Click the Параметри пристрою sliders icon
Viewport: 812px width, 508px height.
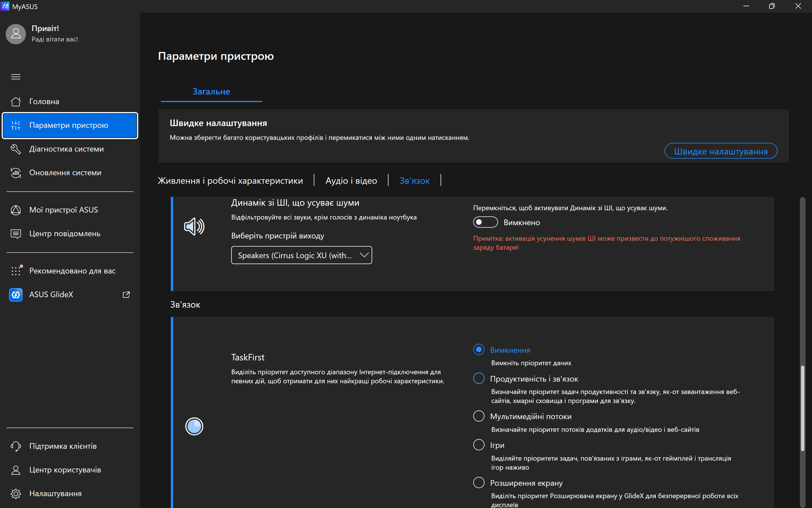click(x=16, y=125)
